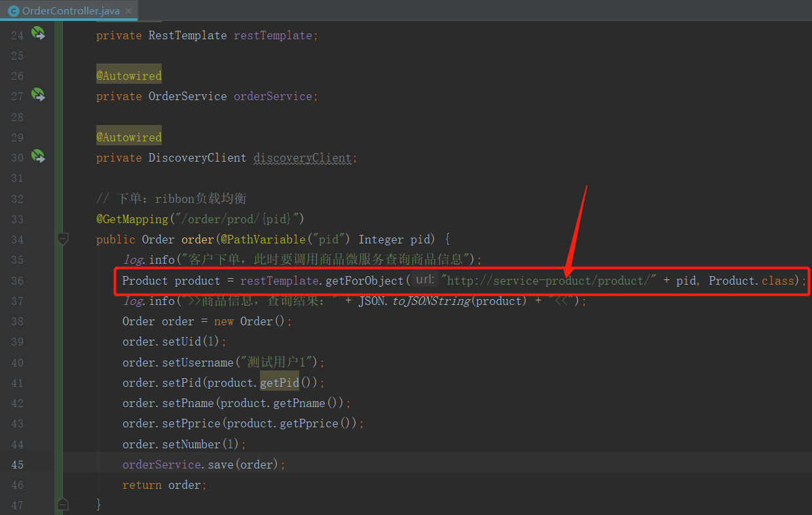The height and width of the screenshot is (515, 812).
Task: Click the RestTemplate type name on line 24
Action: [x=188, y=35]
